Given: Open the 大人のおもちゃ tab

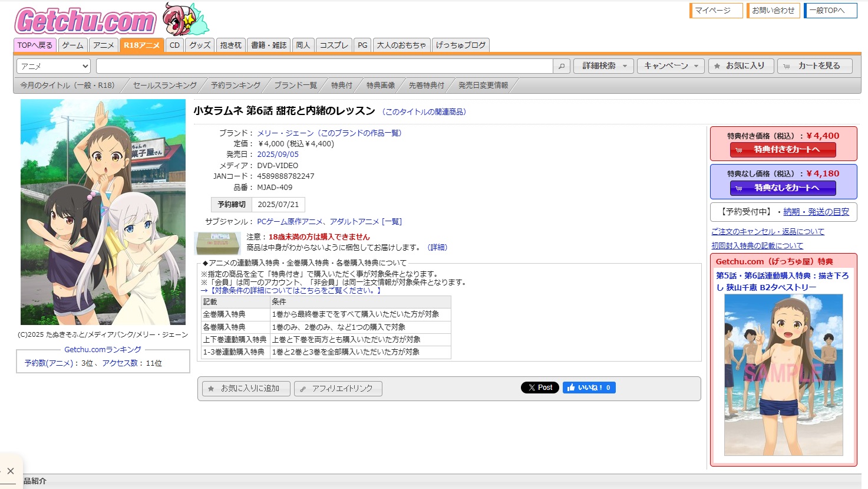Looking at the screenshot, I should tap(401, 45).
